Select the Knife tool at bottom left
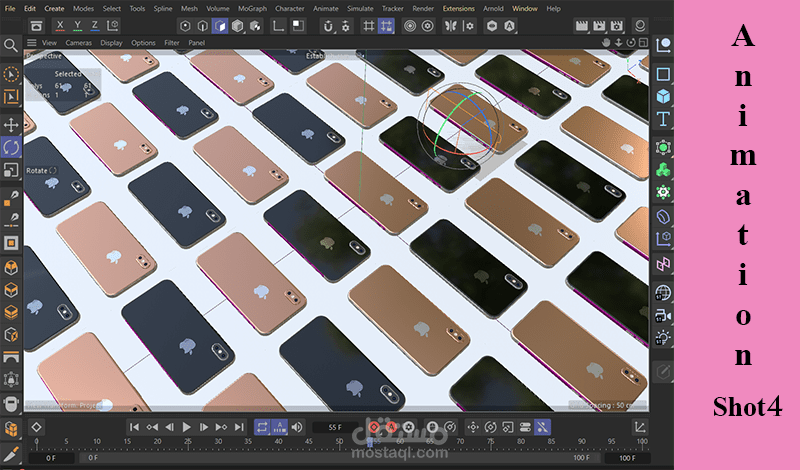The image size is (800, 470). tap(11, 453)
